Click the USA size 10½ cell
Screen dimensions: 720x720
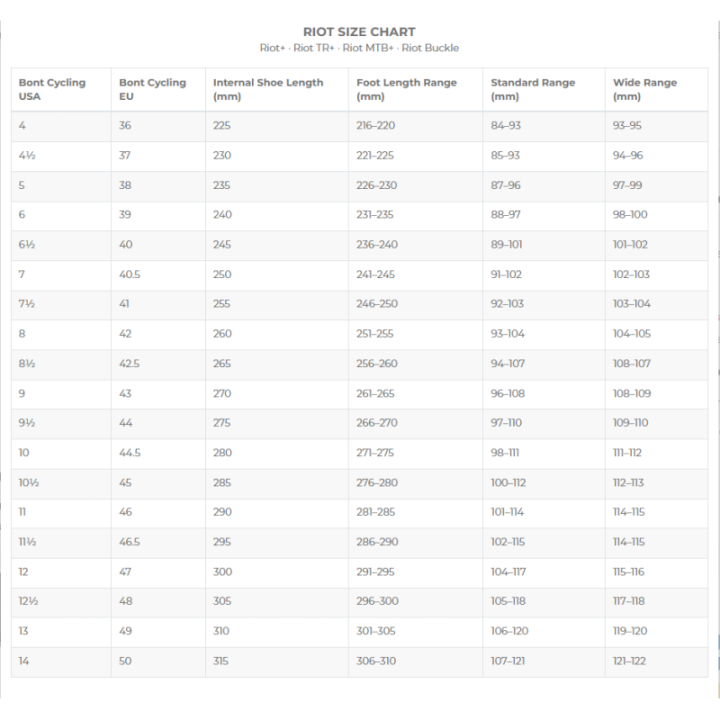click(61, 483)
